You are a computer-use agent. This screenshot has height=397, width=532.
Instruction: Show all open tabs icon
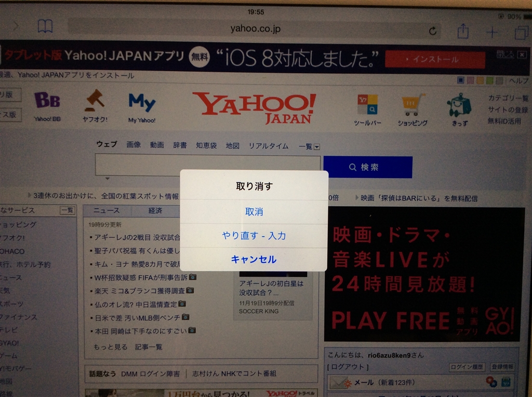(x=521, y=33)
